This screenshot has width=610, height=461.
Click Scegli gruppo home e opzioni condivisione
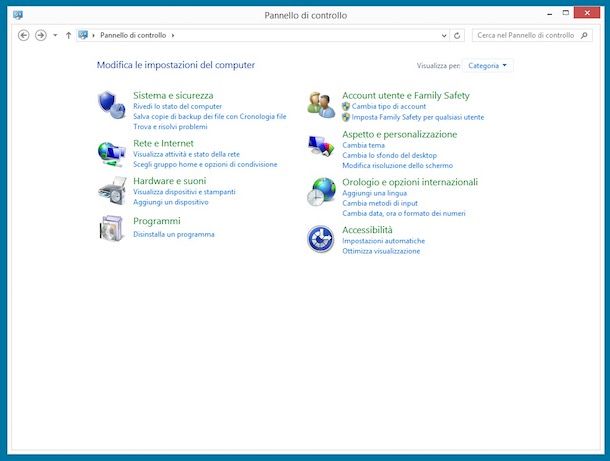click(x=205, y=164)
